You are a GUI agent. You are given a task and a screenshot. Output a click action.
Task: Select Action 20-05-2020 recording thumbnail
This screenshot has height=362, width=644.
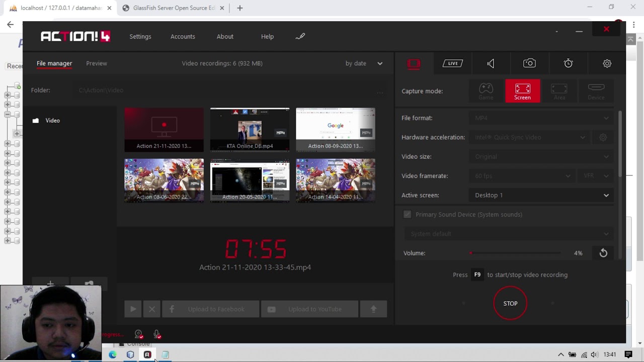[250, 180]
